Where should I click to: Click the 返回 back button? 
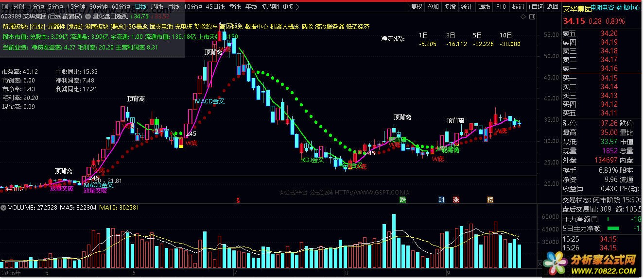[553, 7]
